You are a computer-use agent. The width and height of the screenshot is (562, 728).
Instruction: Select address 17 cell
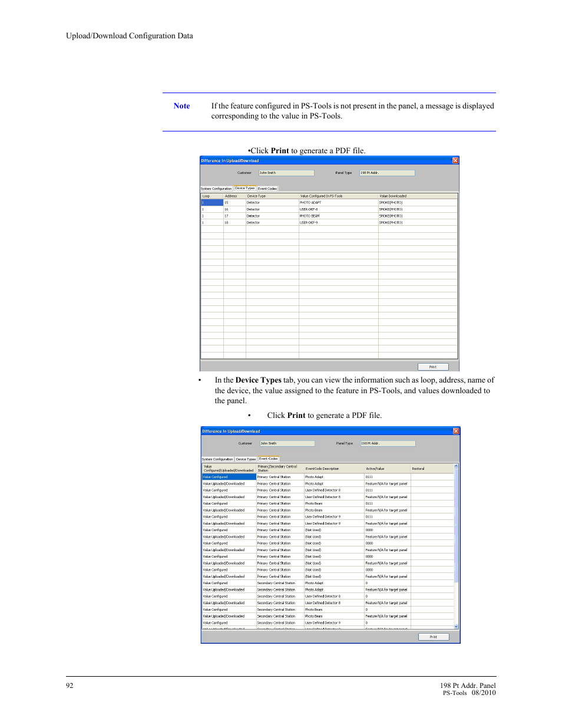234,216
